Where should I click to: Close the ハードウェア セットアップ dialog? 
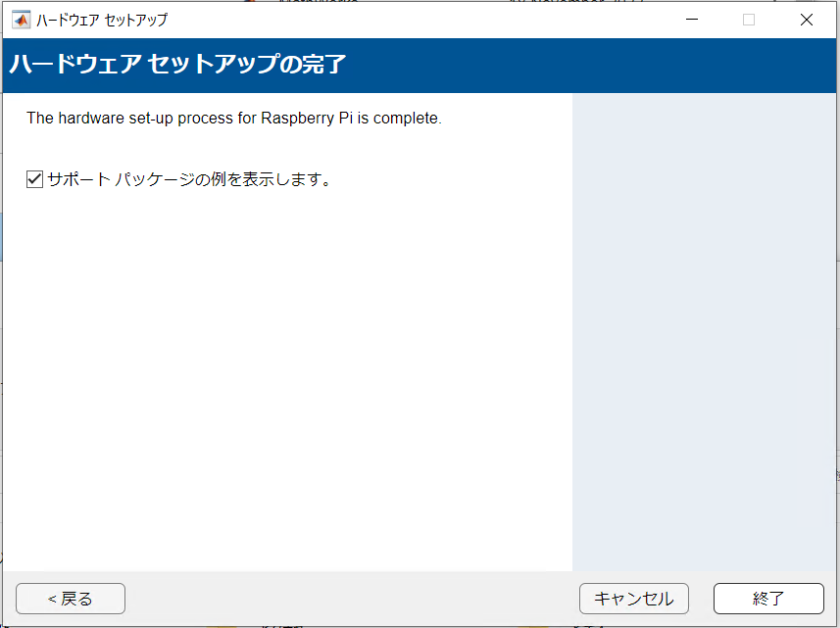pyautogui.click(x=806, y=20)
